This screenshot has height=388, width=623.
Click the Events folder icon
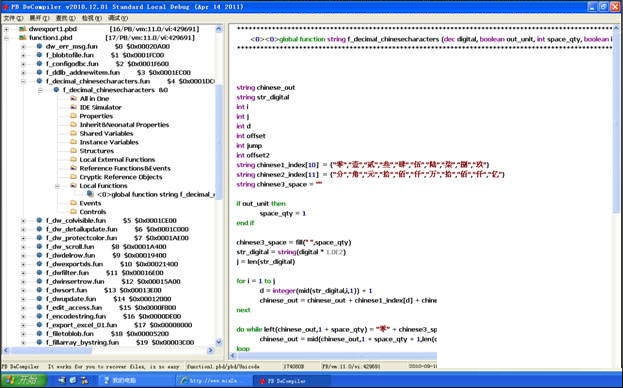[74, 203]
